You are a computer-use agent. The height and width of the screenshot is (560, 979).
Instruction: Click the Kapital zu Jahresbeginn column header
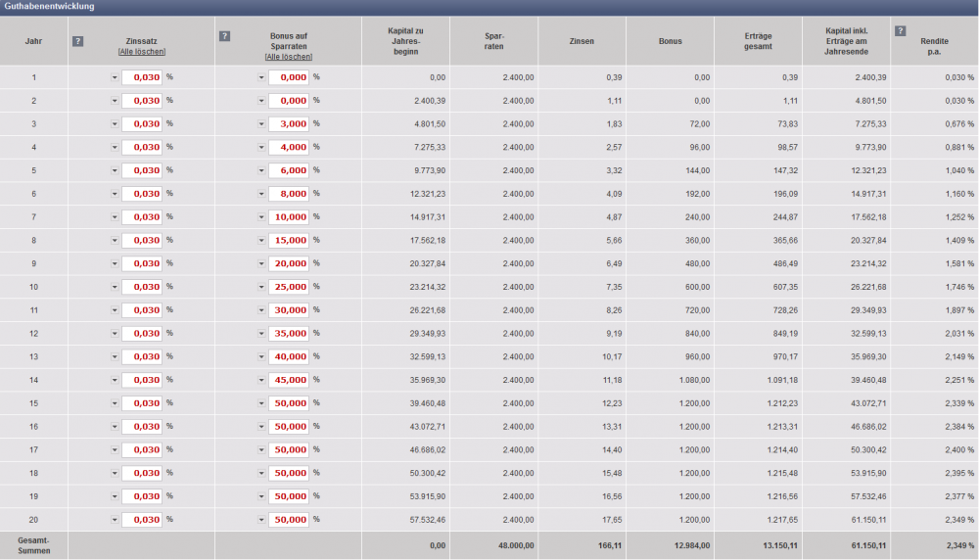click(406, 41)
